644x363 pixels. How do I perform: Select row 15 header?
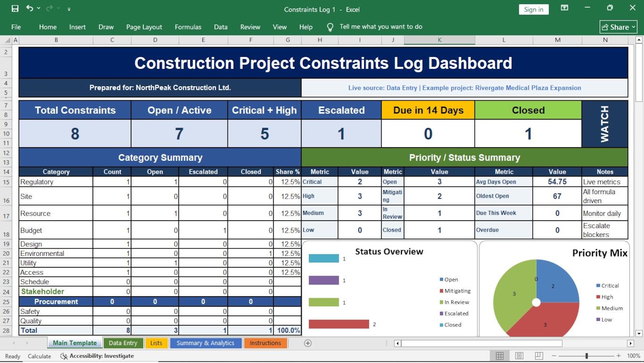point(6,182)
